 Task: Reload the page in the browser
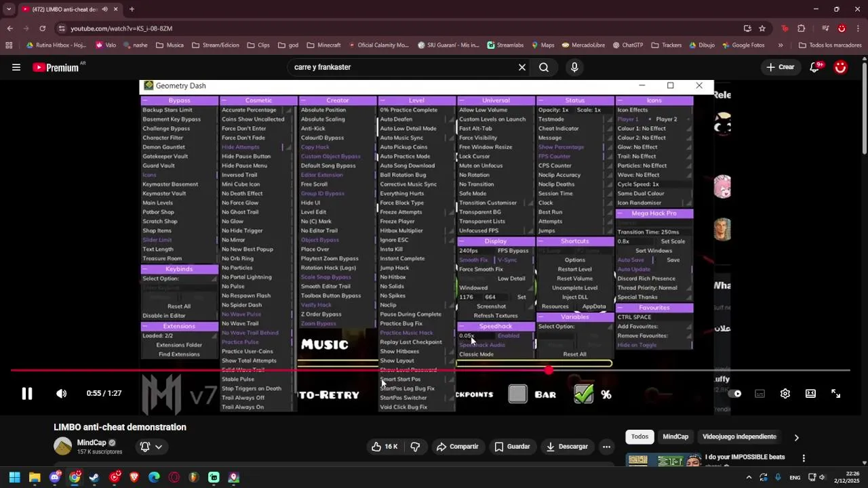point(42,28)
